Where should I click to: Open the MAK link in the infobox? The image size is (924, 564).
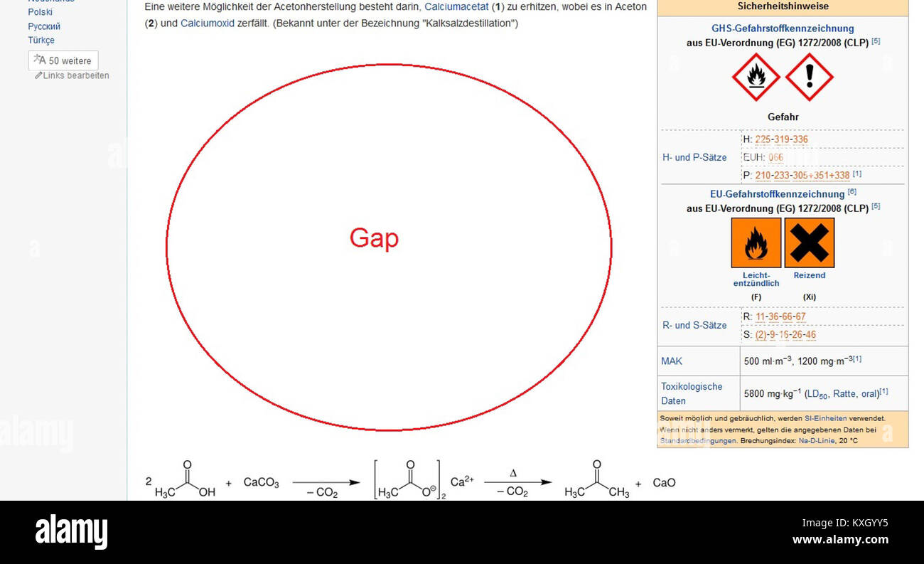[672, 361]
